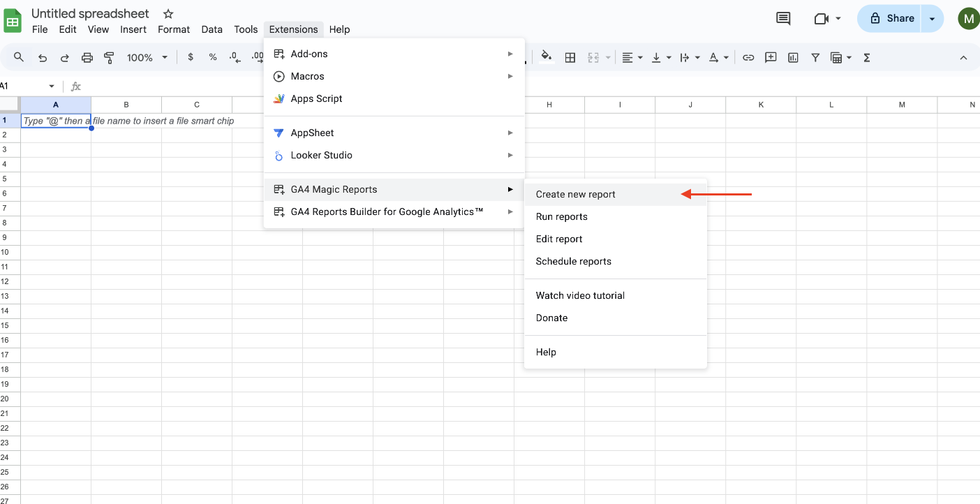This screenshot has width=980, height=504.
Task: Expand GA4 Reports Builder for Google Analytics
Action: coord(394,212)
